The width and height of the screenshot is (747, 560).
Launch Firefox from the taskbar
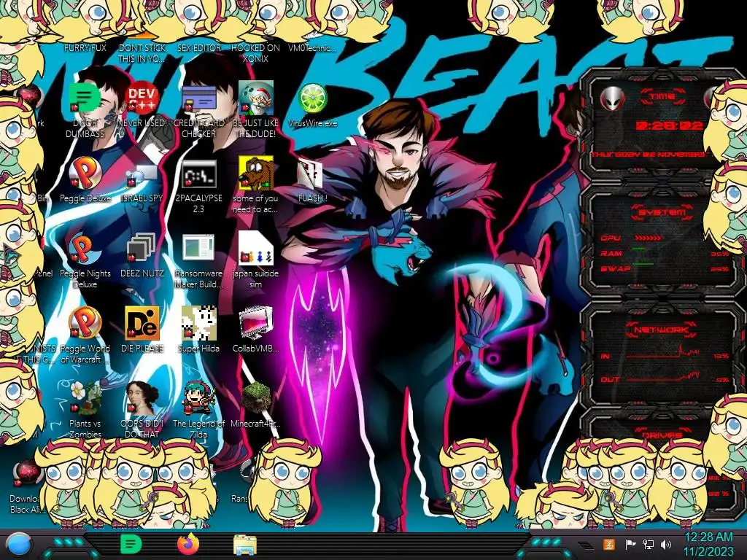[188, 544]
